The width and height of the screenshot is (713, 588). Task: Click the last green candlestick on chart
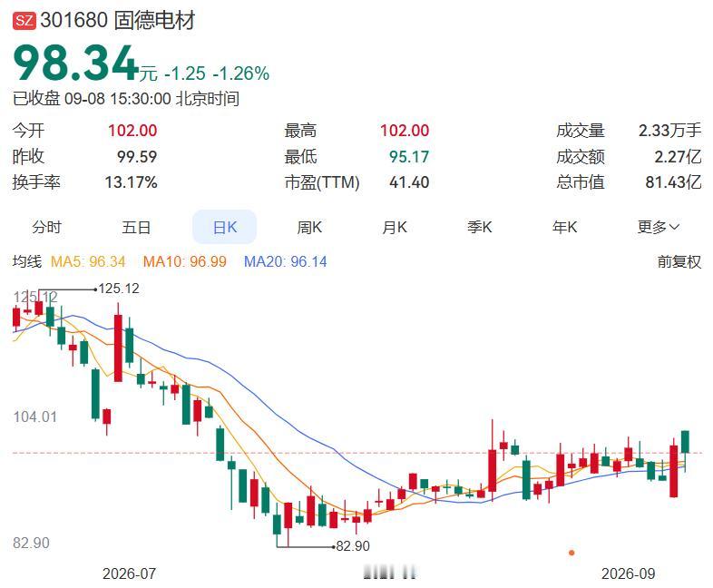(x=685, y=442)
